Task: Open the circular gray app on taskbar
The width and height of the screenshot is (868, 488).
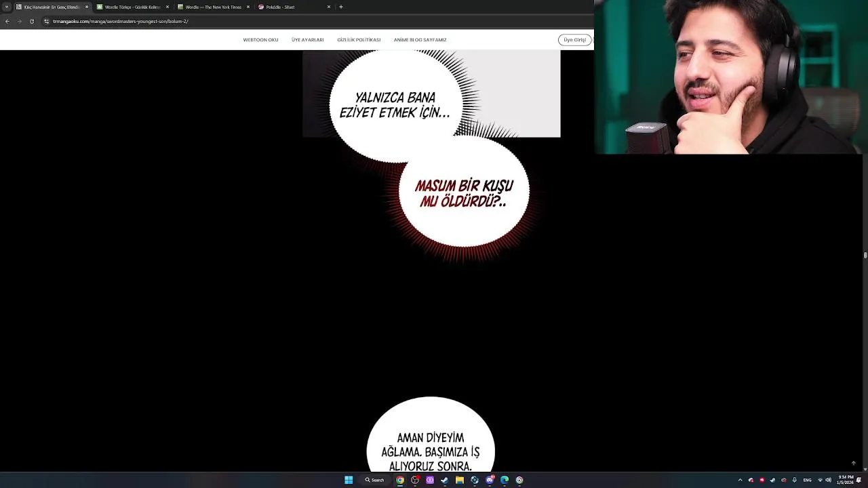Action: 519,480
